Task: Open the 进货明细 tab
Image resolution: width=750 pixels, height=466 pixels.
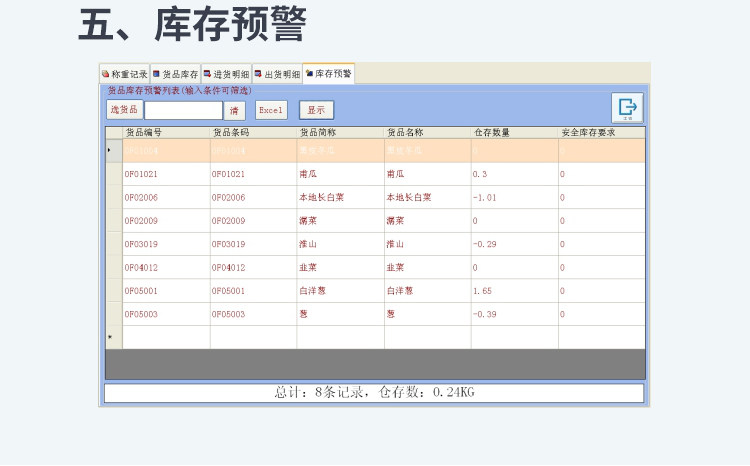Action: point(226,74)
